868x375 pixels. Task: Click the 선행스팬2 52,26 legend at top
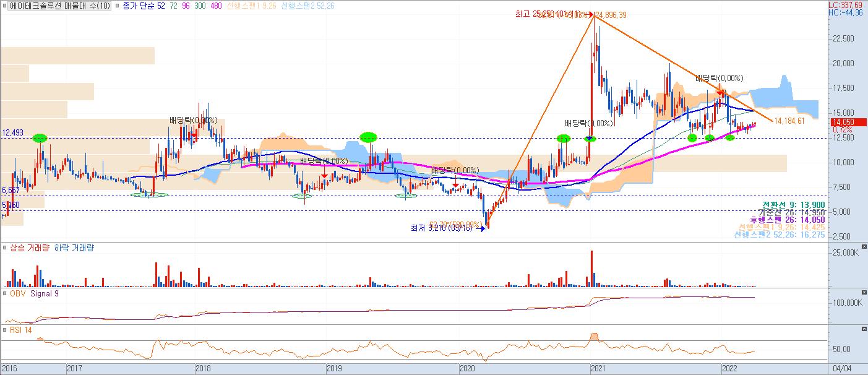(307, 5)
